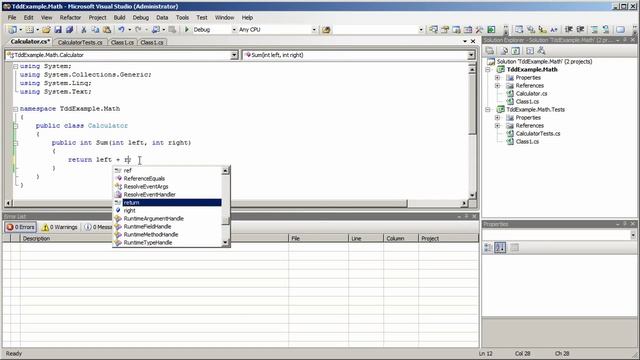
Task: Select CalculatorTests.cs in Solution Explorer tree
Action: click(x=538, y=133)
